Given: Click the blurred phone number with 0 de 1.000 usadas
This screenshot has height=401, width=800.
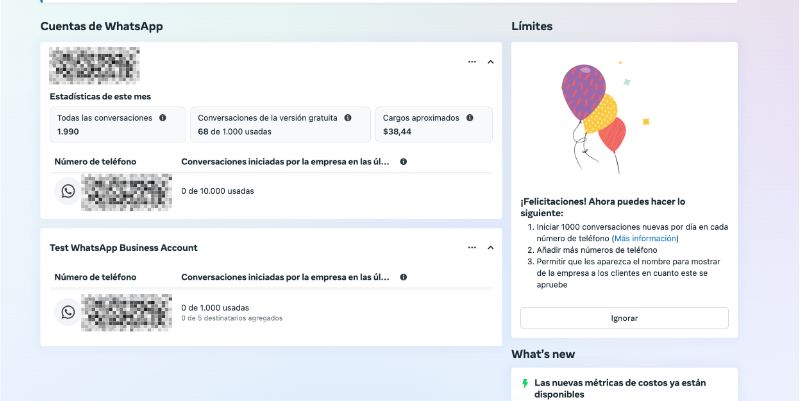Looking at the screenshot, I should (126, 312).
